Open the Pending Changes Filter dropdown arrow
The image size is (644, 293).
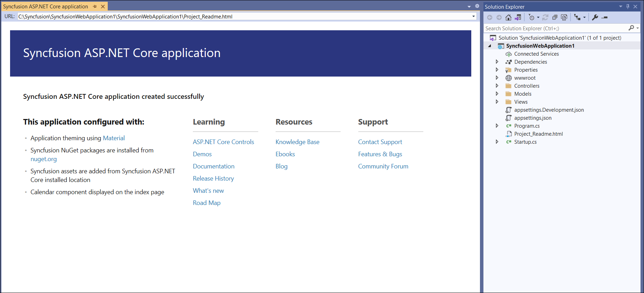(538, 17)
